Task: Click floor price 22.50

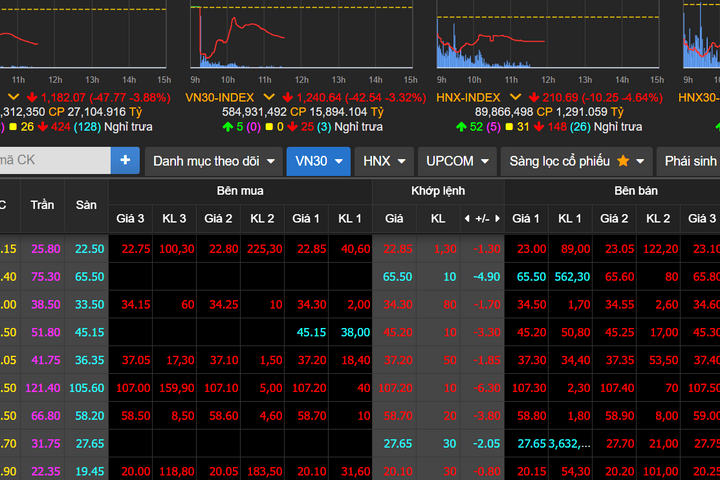Action: click(x=90, y=249)
